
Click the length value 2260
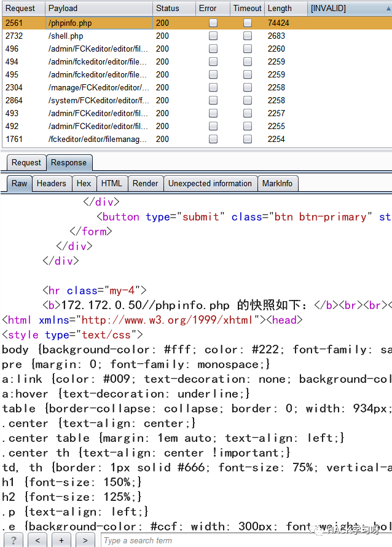(x=276, y=49)
